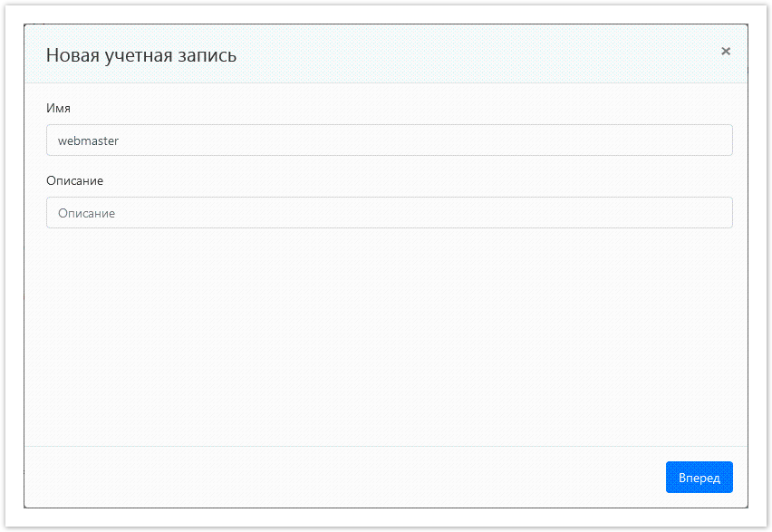This screenshot has height=532, width=772.
Task: Proceed to the next step with Вперед
Action: [699, 478]
